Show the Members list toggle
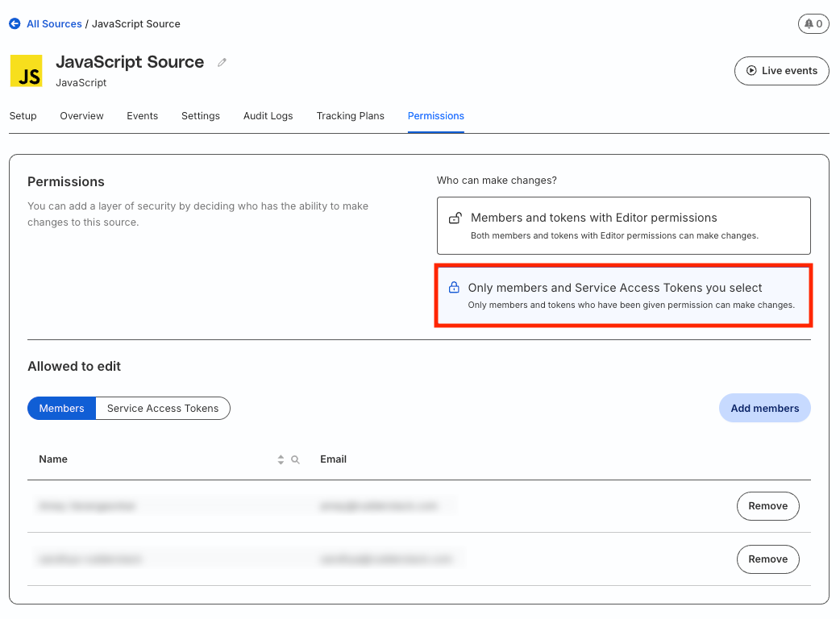840x619 pixels. pos(61,408)
